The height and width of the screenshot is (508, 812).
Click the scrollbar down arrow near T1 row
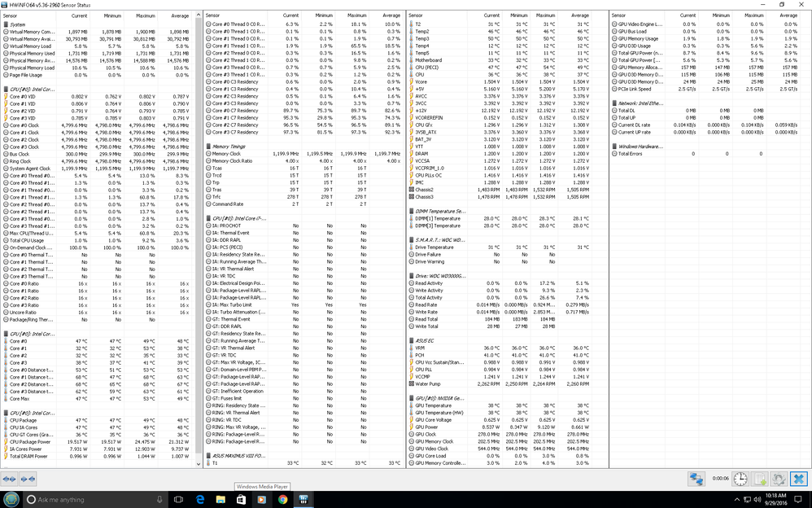(x=199, y=463)
